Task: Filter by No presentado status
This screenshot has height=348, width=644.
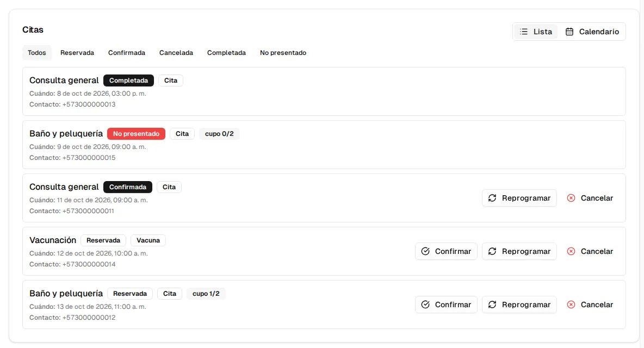Action: pos(283,53)
